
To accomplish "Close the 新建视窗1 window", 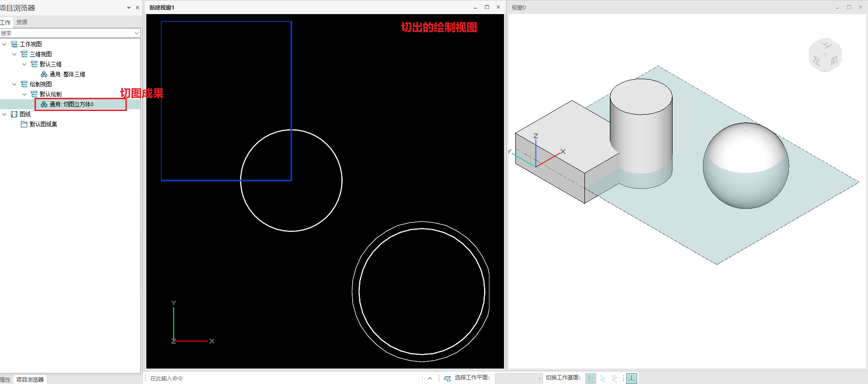I will coord(498,7).
